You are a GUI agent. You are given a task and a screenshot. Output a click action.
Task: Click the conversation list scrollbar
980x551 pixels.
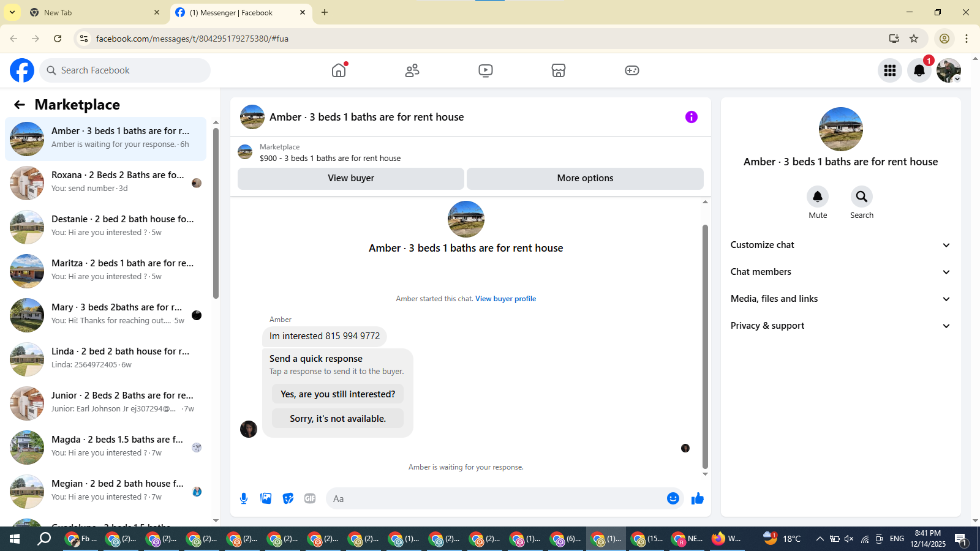coord(216,213)
